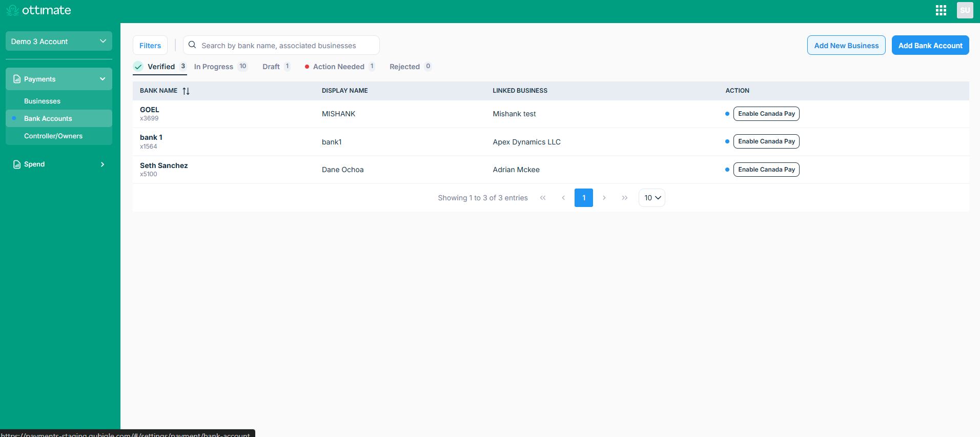Enable Canada Pay for Seth Sanchez account
Image resolution: width=980 pixels, height=437 pixels.
pyautogui.click(x=766, y=170)
